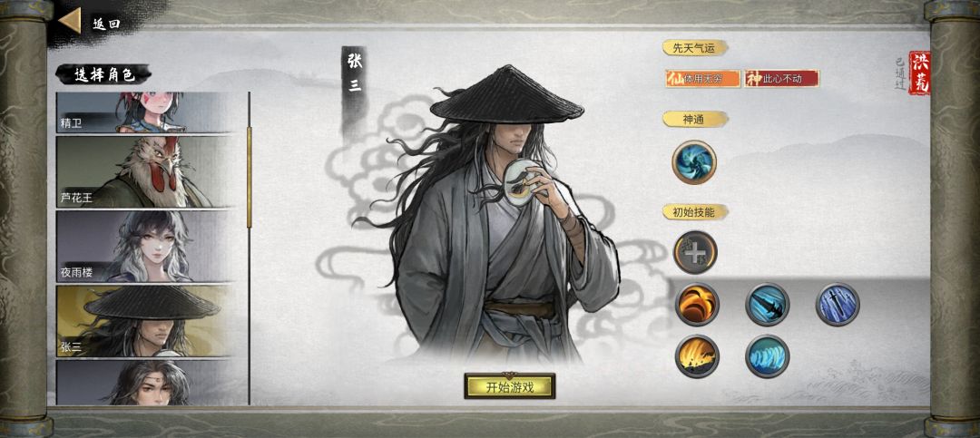
Task: Click the 返回 back label
Action: [106, 24]
